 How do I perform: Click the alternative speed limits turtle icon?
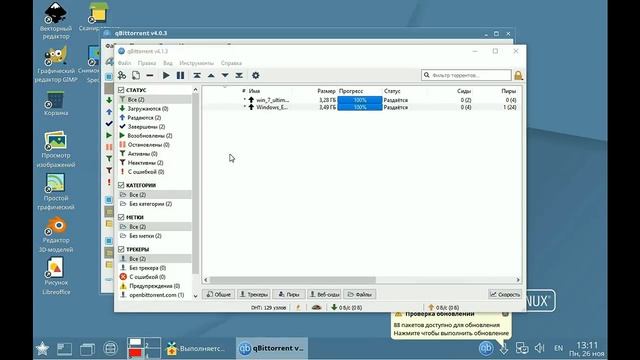[x=316, y=307]
